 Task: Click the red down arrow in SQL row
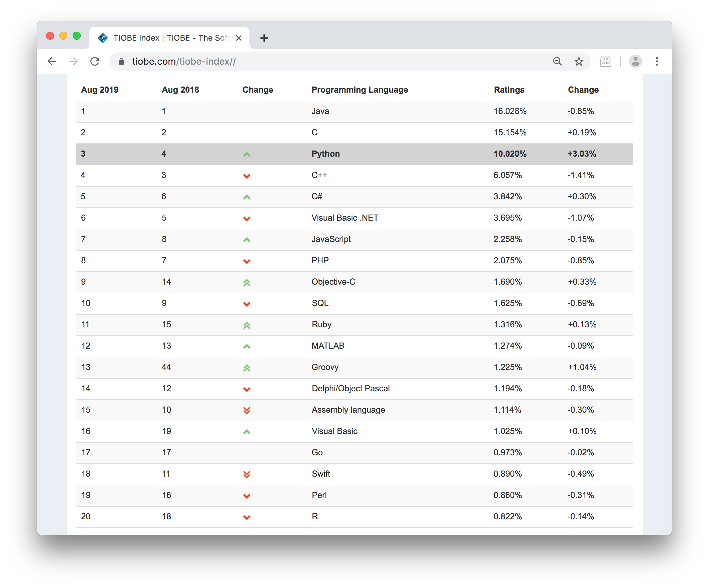click(x=247, y=304)
